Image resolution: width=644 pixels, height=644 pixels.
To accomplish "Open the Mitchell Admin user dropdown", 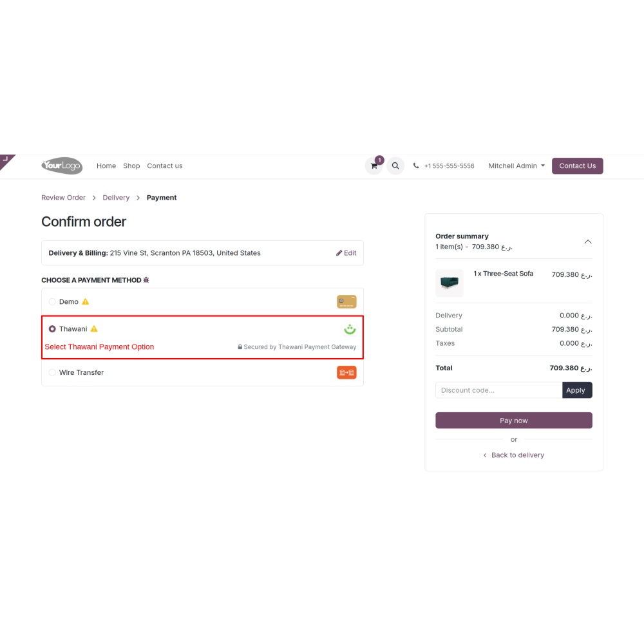I will point(516,166).
